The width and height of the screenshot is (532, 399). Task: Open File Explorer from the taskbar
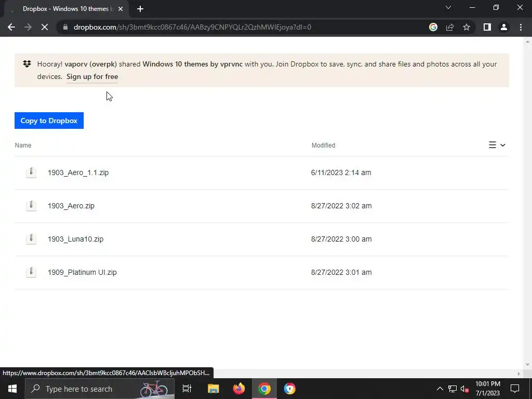[214, 389]
